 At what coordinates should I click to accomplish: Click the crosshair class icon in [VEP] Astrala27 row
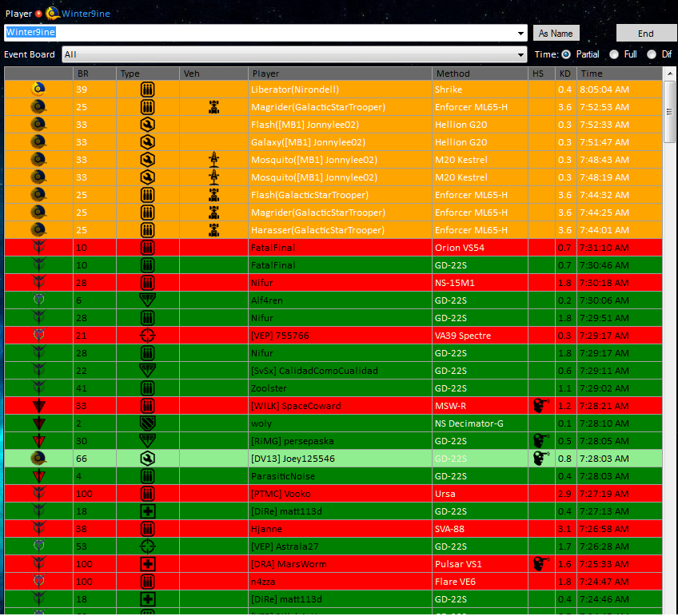[147, 546]
